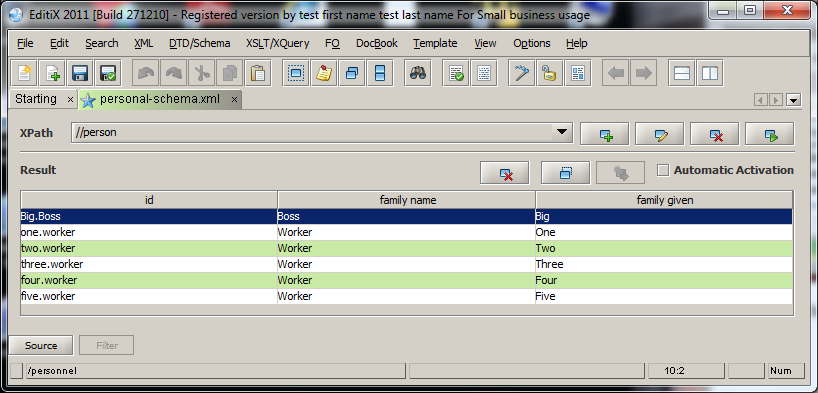The height and width of the screenshot is (393, 818).
Task: Go back with the left arrow icon
Action: 616,73
